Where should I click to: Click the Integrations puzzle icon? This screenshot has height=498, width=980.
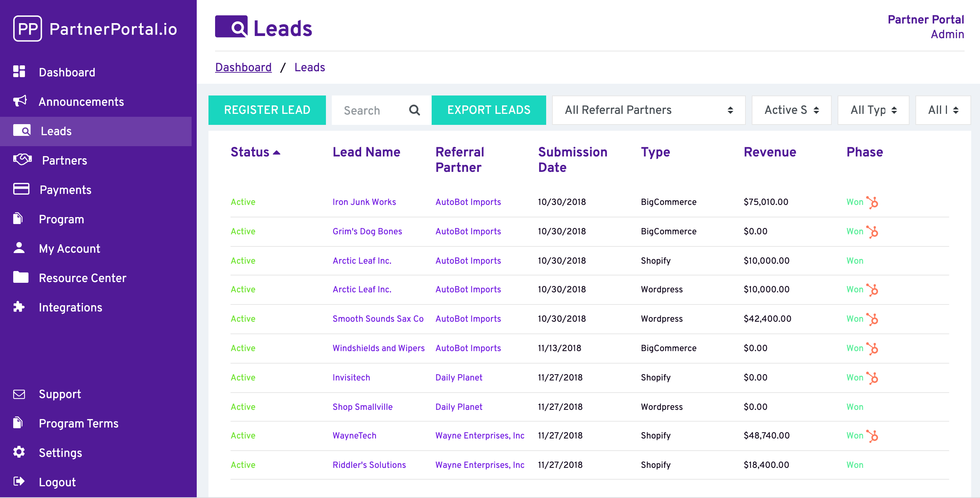point(19,307)
